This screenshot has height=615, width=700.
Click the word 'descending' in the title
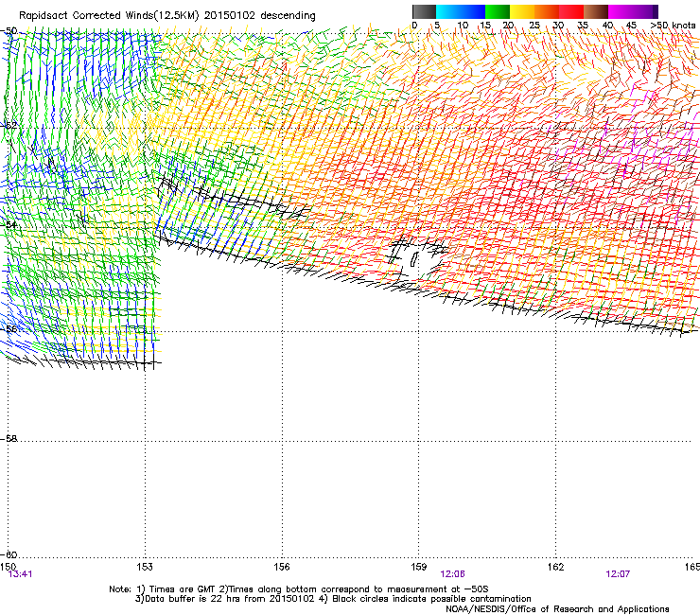coord(288,16)
